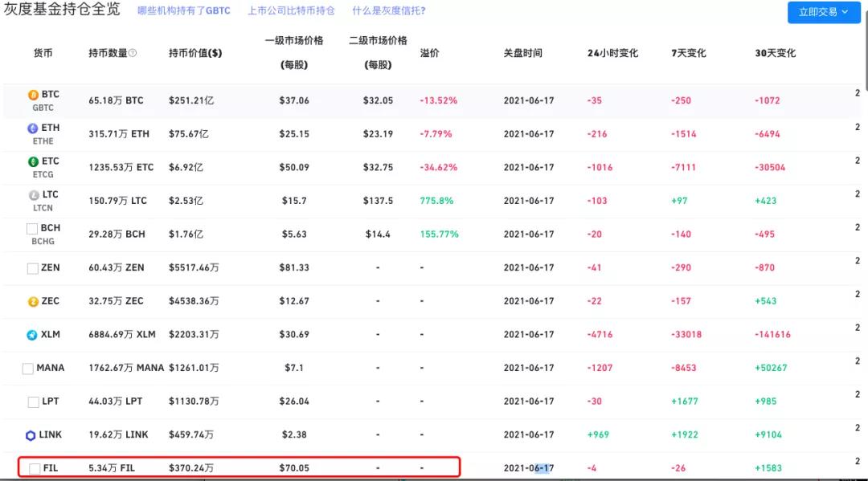Open the 哪些机构持有了GBTC link
Image resolution: width=868 pixels, height=481 pixels.
pos(183,11)
